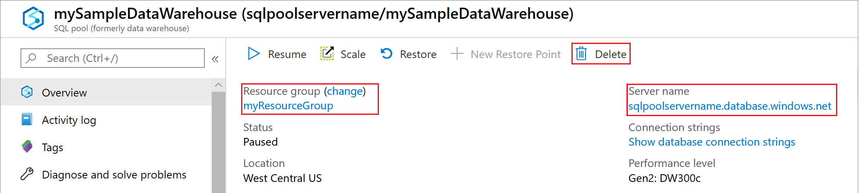The image size is (868, 193).
Task: Click the Activity log icon in sidebar
Action: coord(27,120)
